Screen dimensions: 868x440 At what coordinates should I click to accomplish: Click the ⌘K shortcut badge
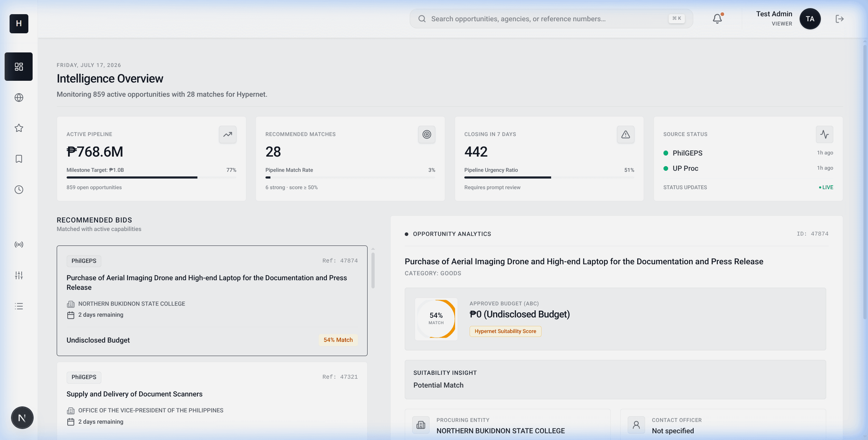pos(677,18)
